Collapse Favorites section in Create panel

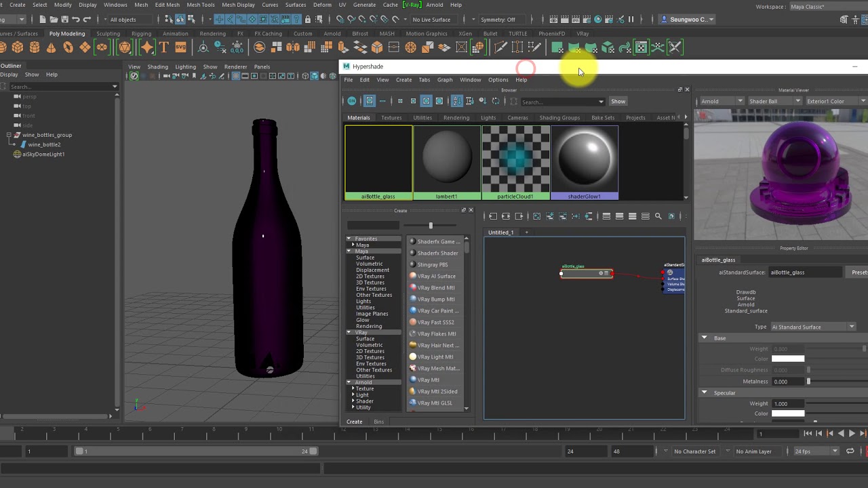tap(349, 239)
